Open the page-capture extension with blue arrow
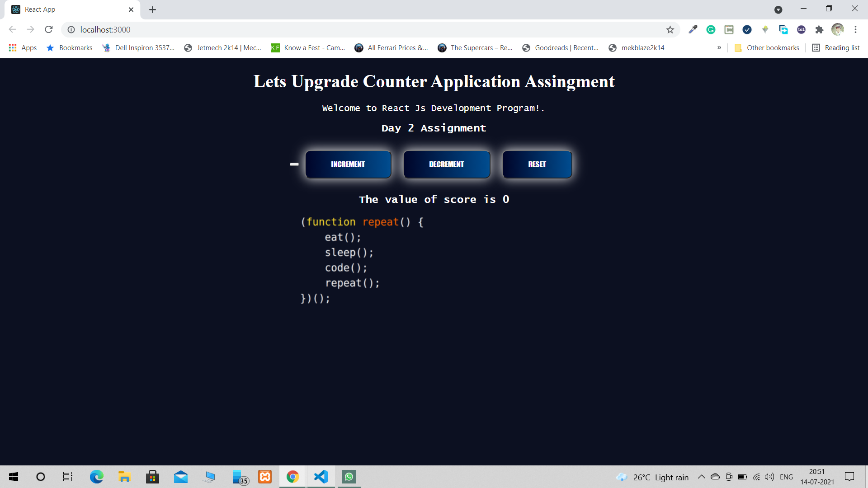 [783, 29]
